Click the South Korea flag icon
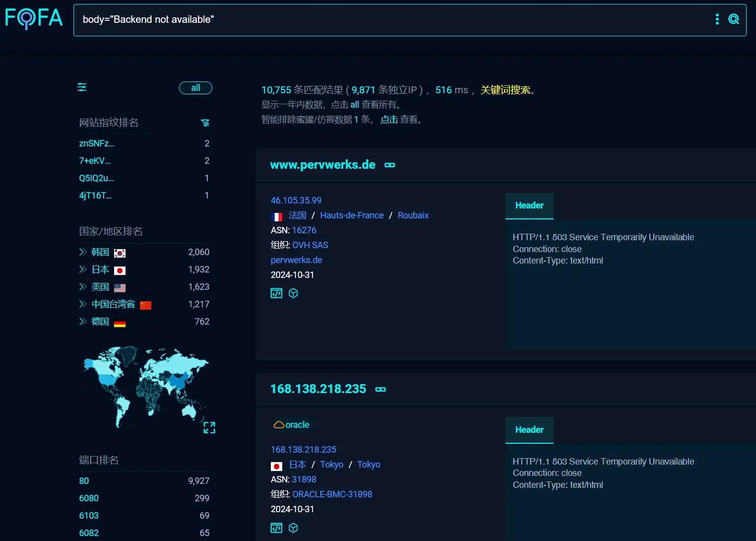756x541 pixels. (120, 253)
